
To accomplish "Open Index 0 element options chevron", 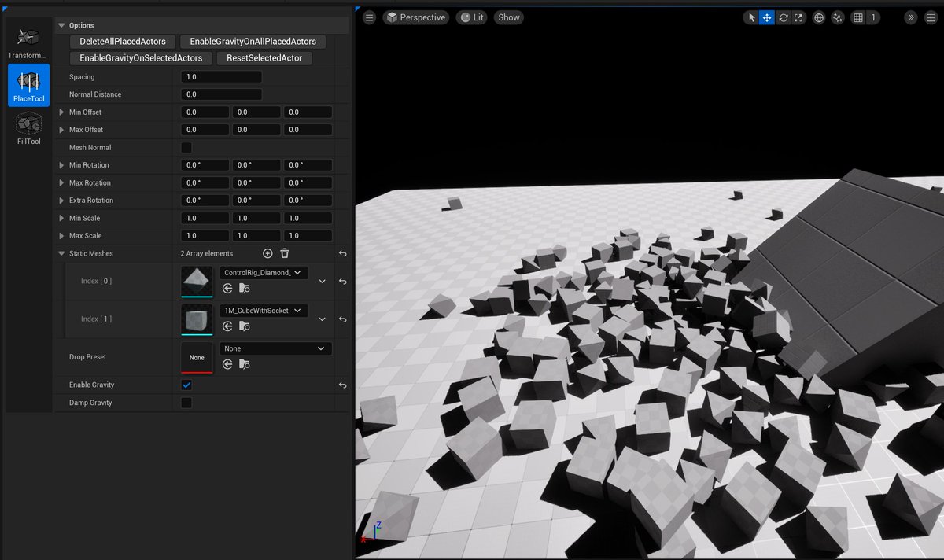I will (322, 282).
